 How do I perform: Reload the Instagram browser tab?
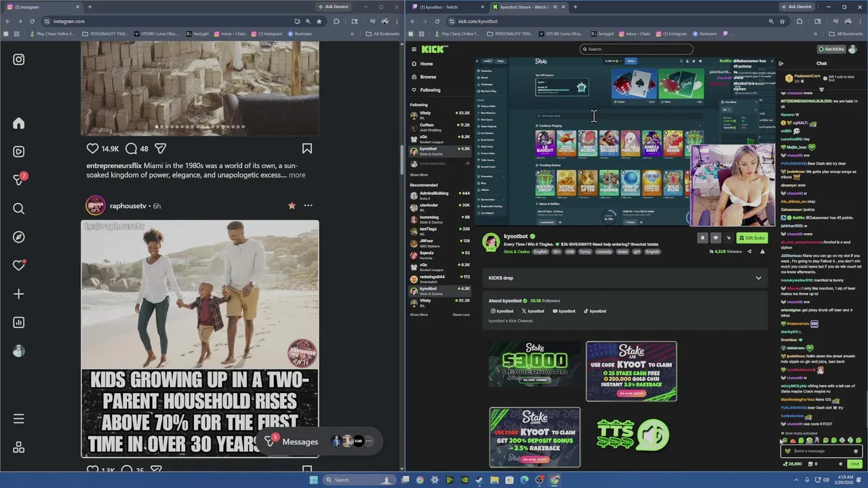point(32,21)
